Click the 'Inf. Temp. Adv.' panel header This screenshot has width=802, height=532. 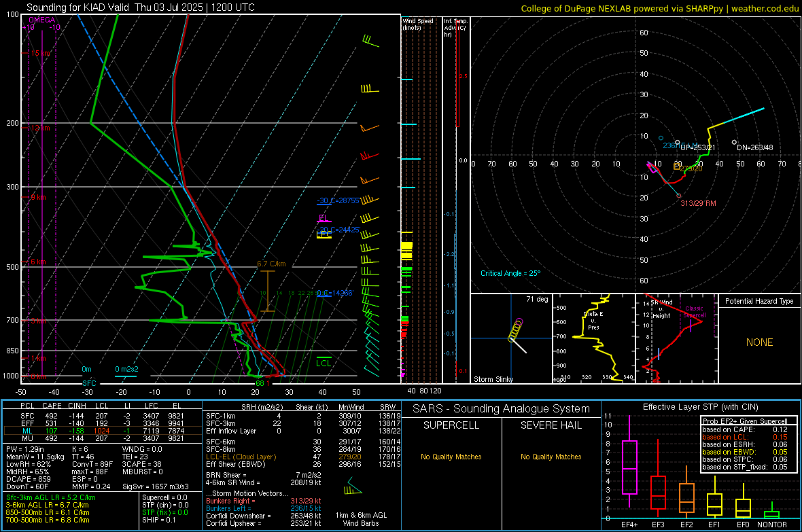click(x=455, y=28)
